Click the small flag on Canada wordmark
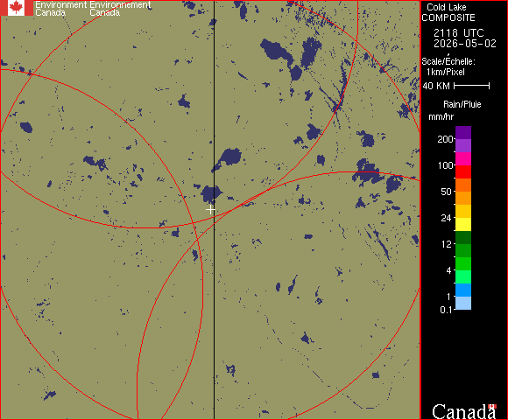508x420 pixels. coord(492,406)
